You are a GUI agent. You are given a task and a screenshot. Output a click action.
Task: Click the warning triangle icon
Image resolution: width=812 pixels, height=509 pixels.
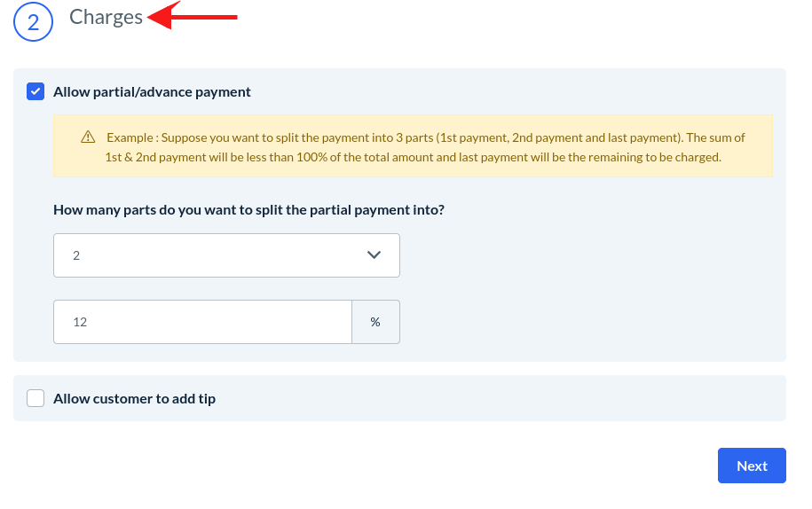point(88,137)
